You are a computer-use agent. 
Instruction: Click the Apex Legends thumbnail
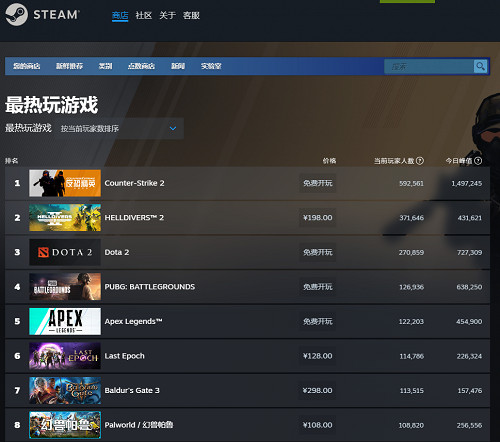65,321
